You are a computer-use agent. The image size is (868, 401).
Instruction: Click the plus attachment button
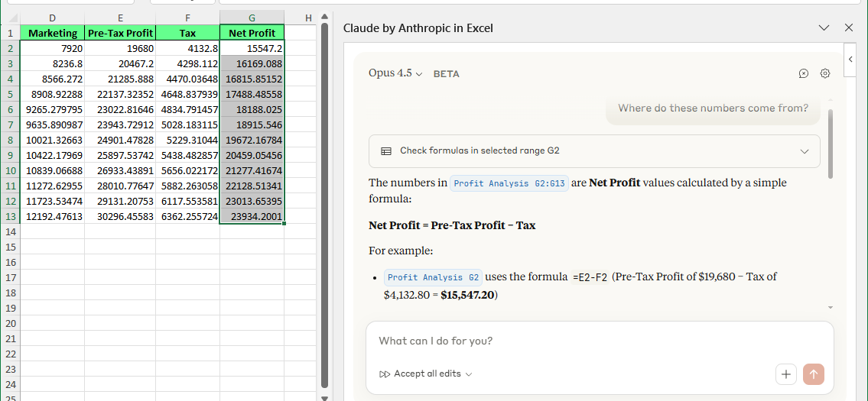click(x=786, y=374)
